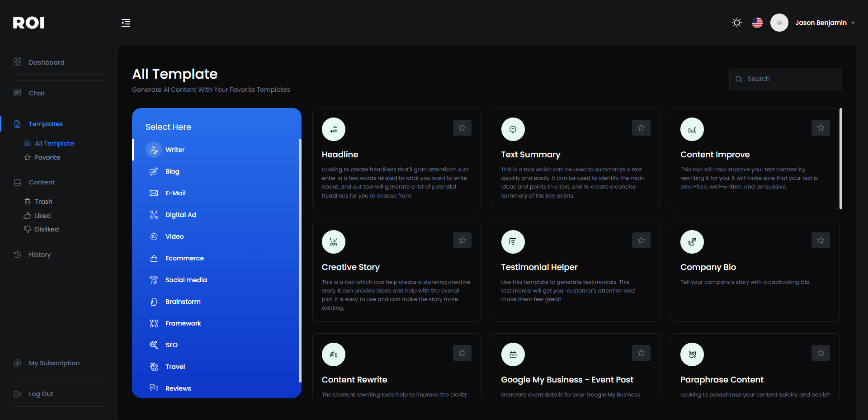The image size is (868, 420).
Task: Click the Company Bio template icon
Action: (x=692, y=242)
